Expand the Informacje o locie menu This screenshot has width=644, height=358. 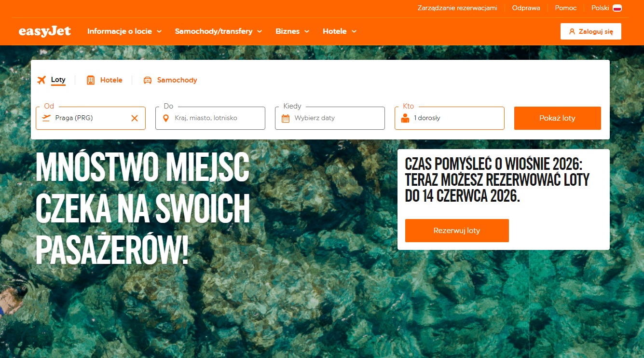pyautogui.click(x=124, y=31)
